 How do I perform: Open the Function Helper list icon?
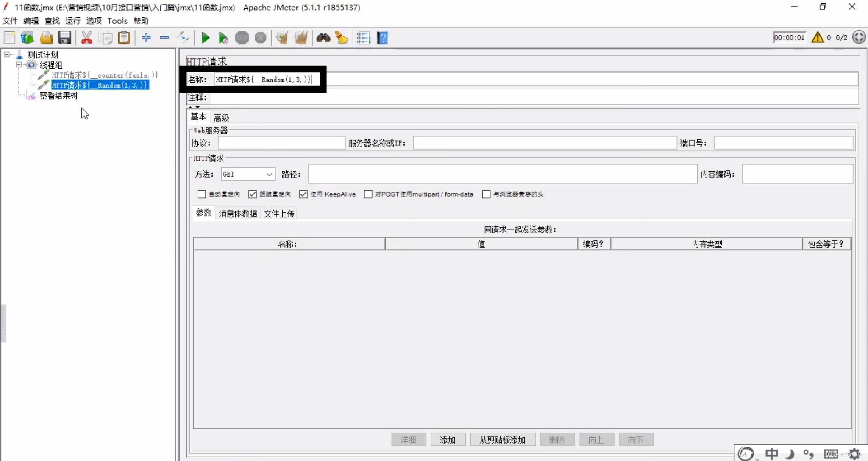point(364,38)
